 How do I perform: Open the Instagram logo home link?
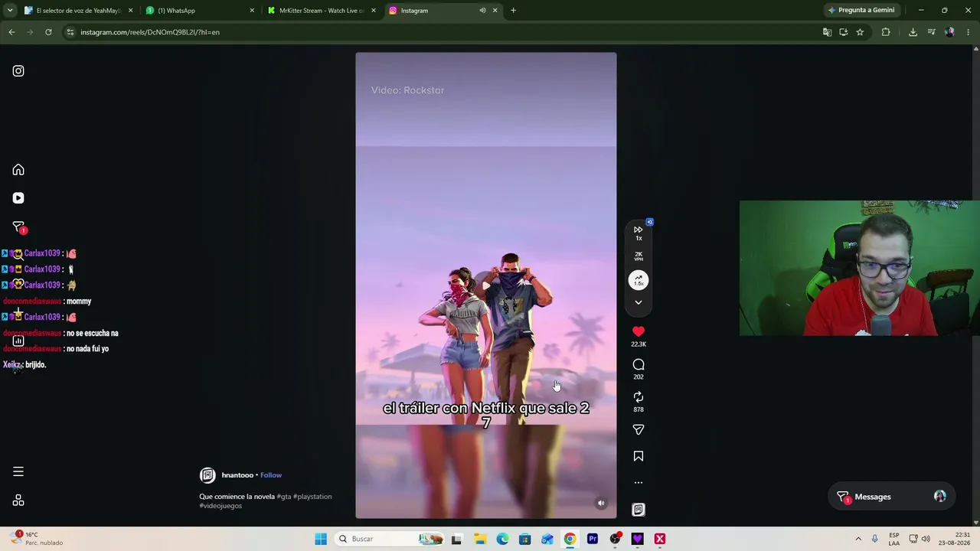[18, 71]
